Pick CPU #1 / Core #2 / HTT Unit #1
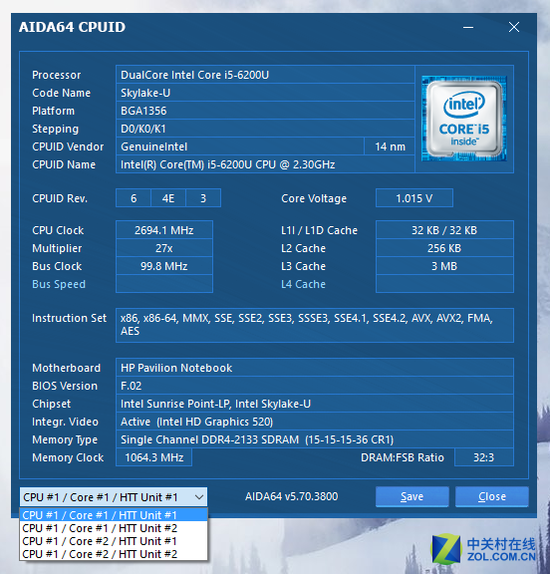 point(114,541)
